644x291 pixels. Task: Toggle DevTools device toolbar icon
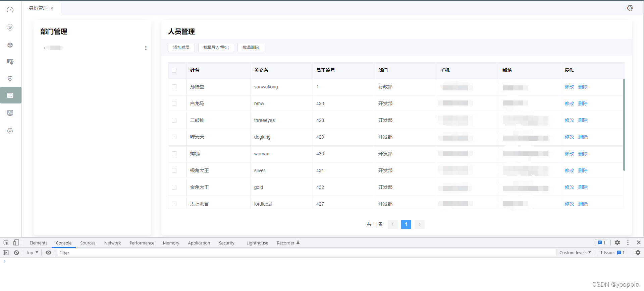click(x=16, y=243)
